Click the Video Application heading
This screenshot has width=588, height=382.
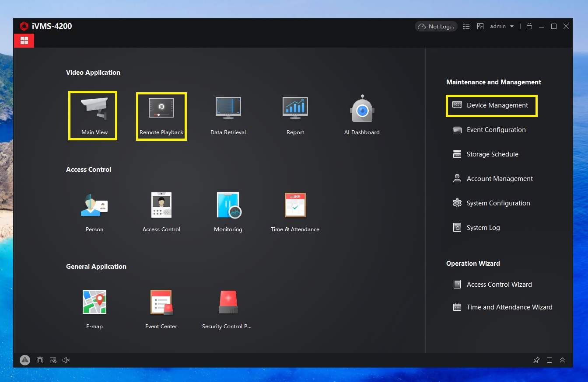(x=93, y=73)
